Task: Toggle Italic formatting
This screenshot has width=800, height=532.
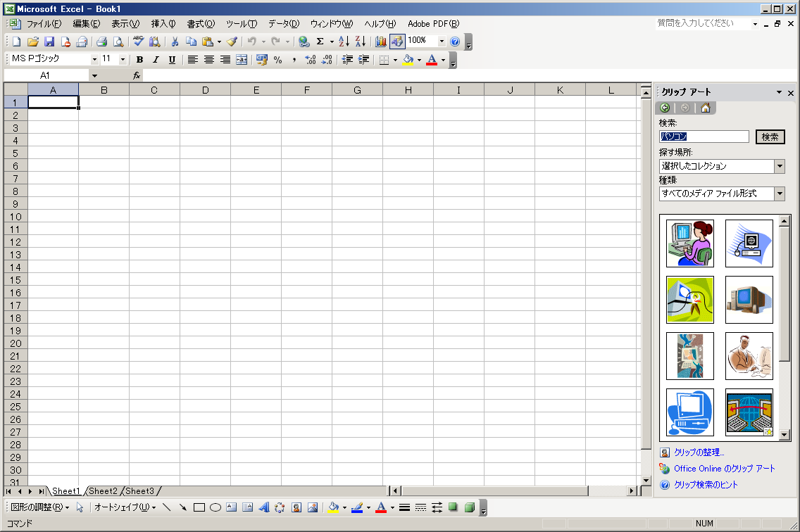Action: 156,60
